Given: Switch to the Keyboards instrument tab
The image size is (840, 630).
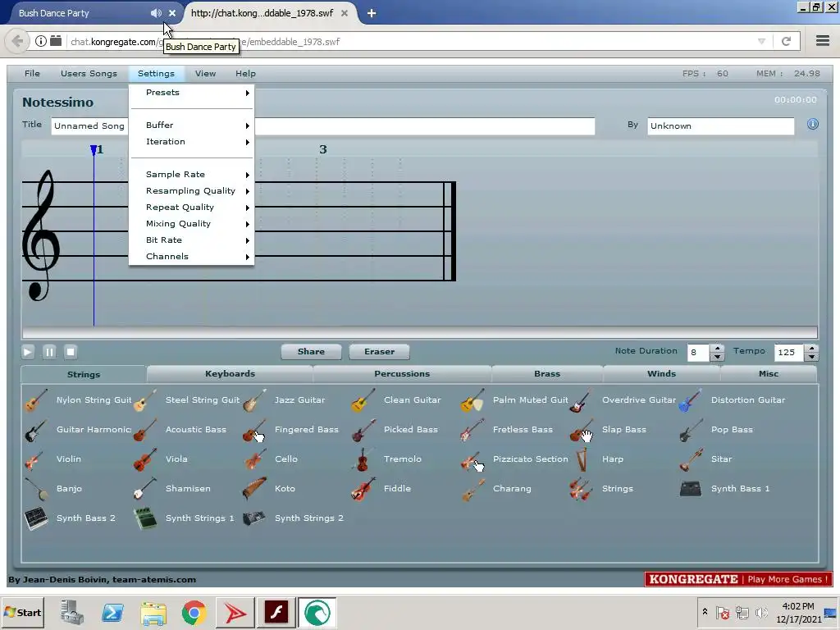Looking at the screenshot, I should point(230,374).
